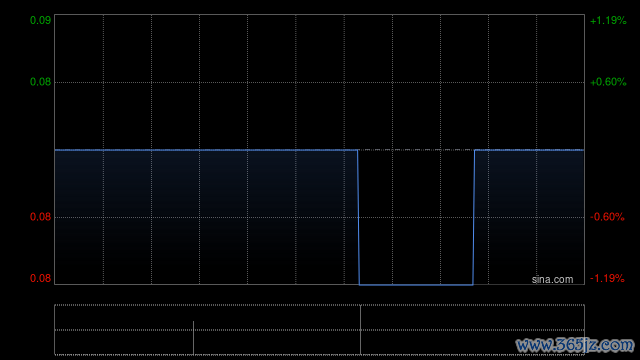Click the dotted midline of the volume panel
Image resolution: width=640 pixels, height=360 pixels.
320,330
